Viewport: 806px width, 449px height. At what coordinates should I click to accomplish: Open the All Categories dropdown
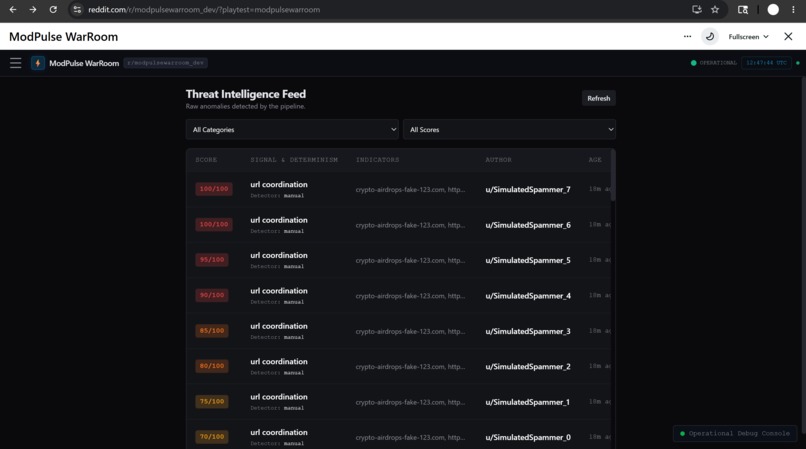tap(292, 130)
